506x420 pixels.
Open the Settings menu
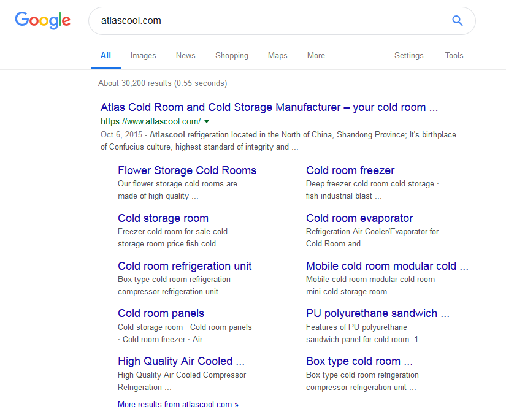tap(409, 55)
